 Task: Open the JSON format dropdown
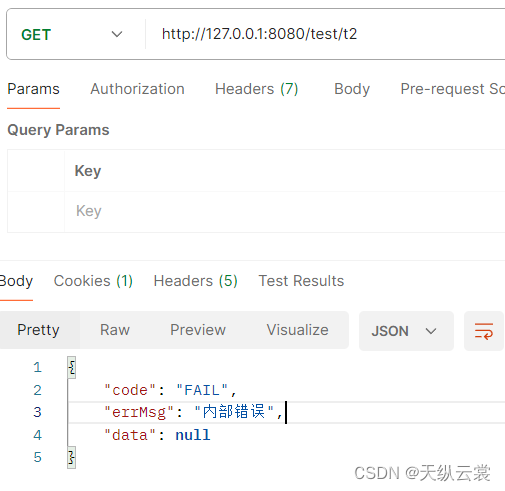pyautogui.click(x=406, y=331)
